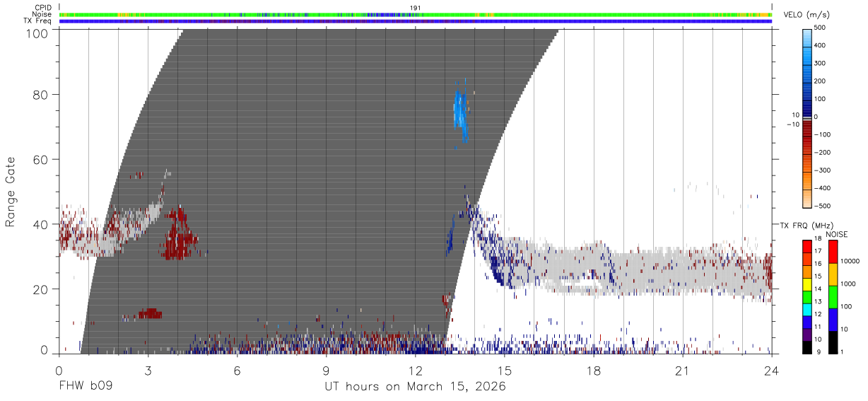Click the 6 tick on UT hours axis
Image resolution: width=868 pixels, height=401 pixels.
point(237,370)
